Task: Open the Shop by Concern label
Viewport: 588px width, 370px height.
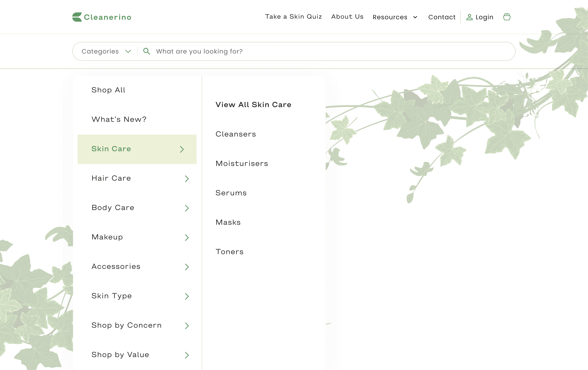Action: (x=126, y=325)
